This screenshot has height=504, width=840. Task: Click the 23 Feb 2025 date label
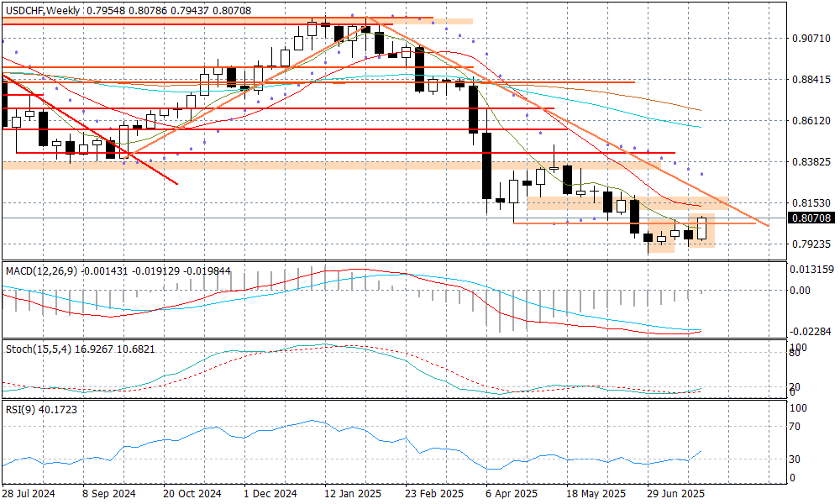tap(434, 493)
